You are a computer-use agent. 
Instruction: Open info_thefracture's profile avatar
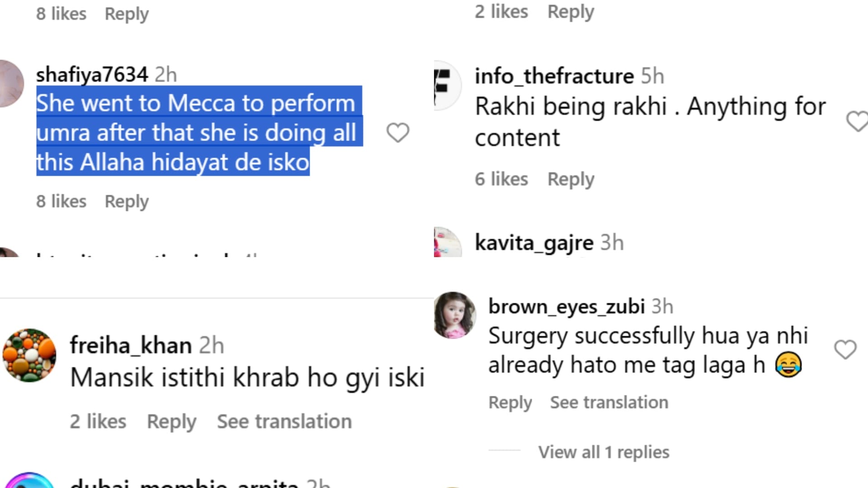pos(448,85)
